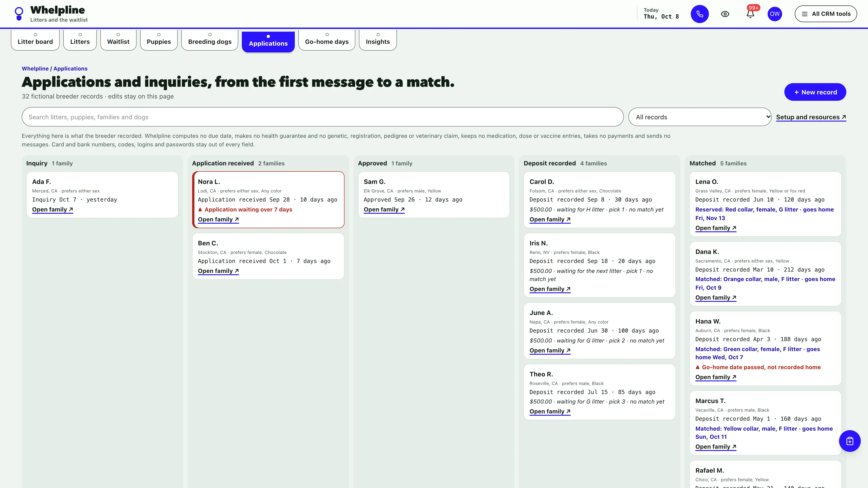Open family link for Iris N.

coord(550,289)
